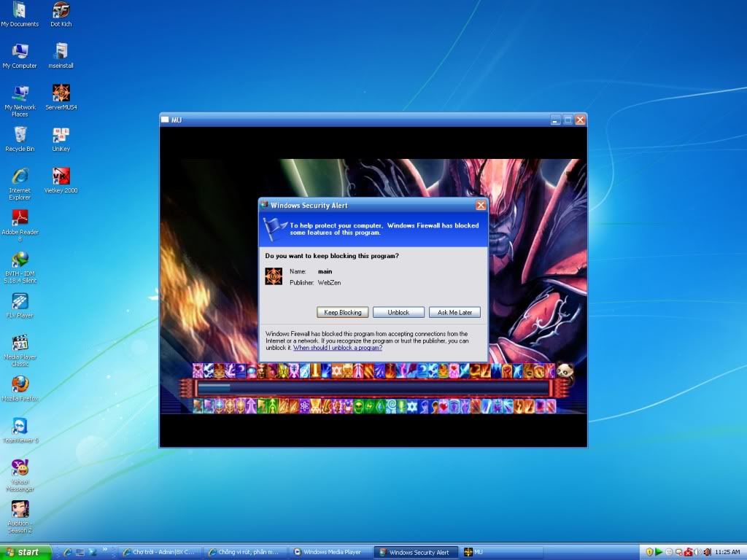Click the Unblock button
The height and width of the screenshot is (560, 747).
(x=398, y=312)
